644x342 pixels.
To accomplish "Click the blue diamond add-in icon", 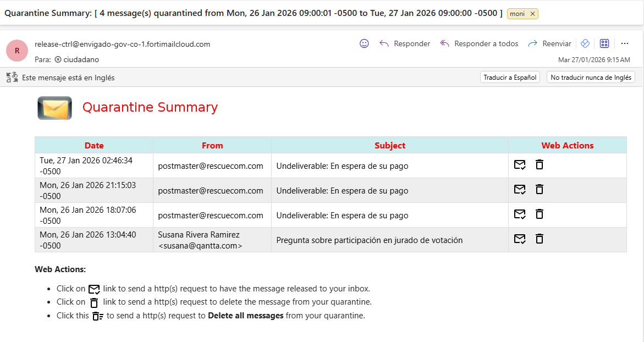I will (585, 43).
